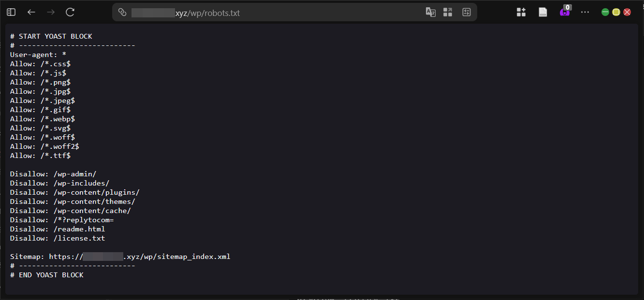This screenshot has width=644, height=300.
Task: Click the link icon in address bar
Action: click(x=122, y=13)
